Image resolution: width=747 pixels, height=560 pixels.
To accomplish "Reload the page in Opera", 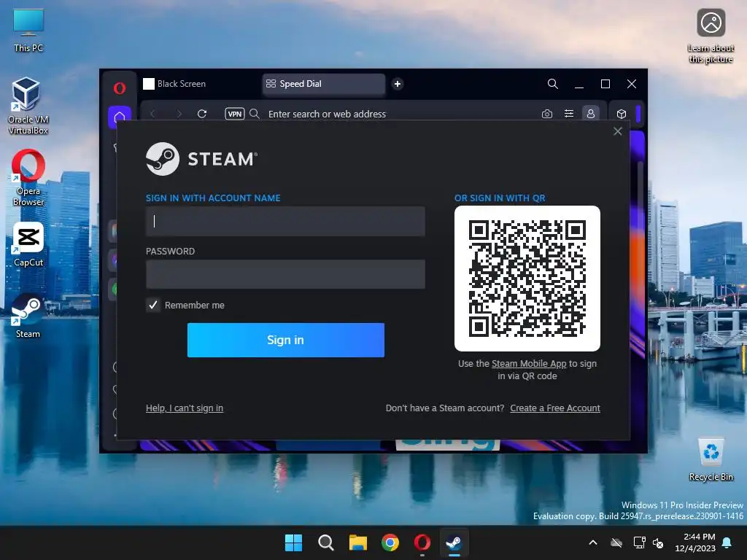I will [x=202, y=114].
